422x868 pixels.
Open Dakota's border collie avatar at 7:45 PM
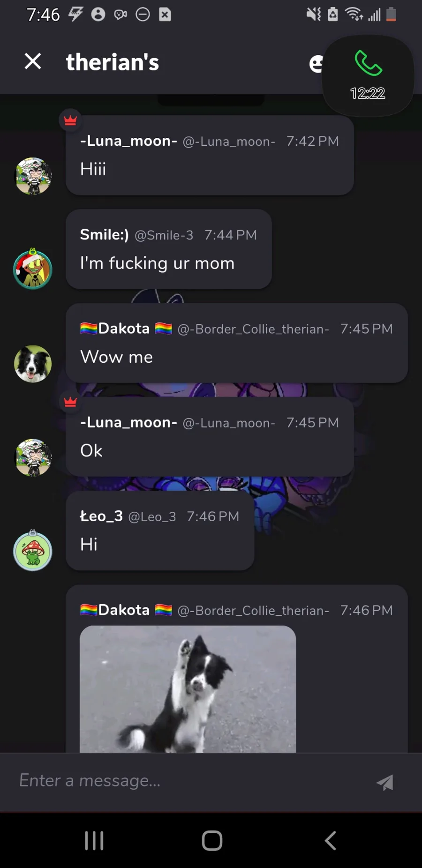pos(33,364)
